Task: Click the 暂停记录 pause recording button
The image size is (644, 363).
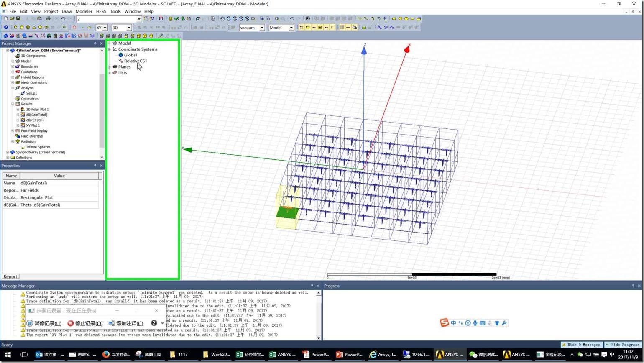Action: coord(44,323)
